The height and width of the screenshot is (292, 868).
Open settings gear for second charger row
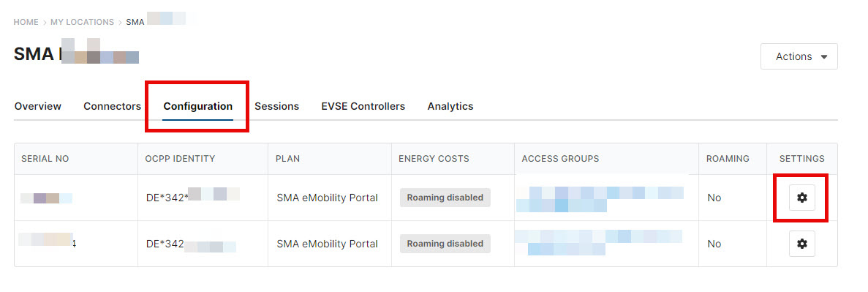tap(801, 244)
